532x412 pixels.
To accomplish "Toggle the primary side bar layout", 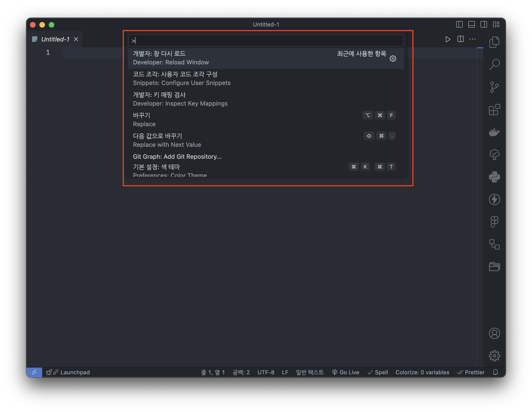I will 459,24.
